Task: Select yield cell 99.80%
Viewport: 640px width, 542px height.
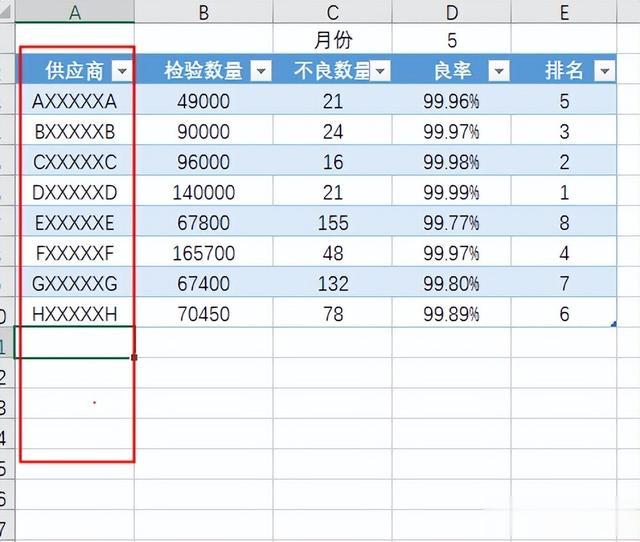Action: 451,282
